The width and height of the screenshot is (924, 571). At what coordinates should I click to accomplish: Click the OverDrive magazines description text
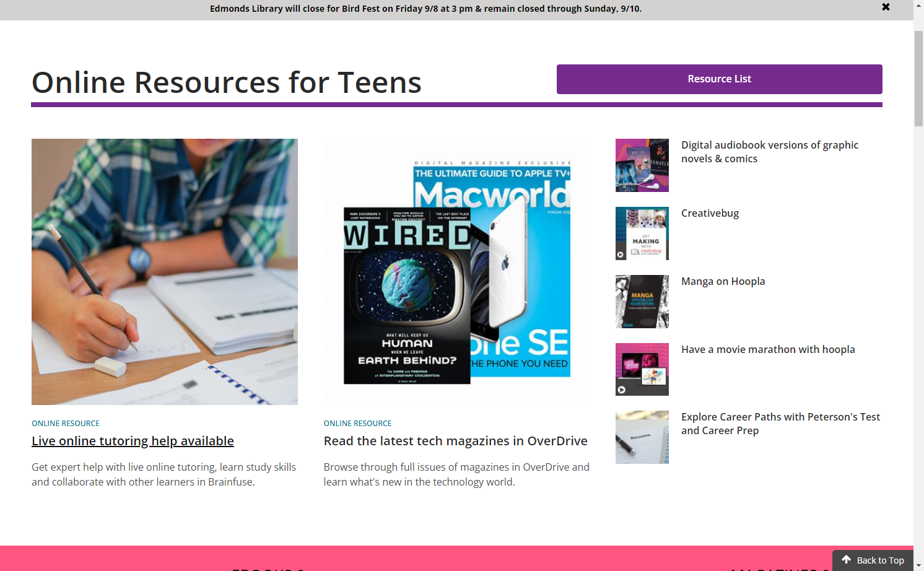point(456,474)
